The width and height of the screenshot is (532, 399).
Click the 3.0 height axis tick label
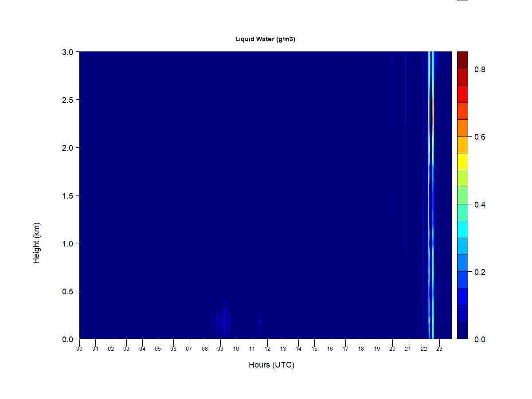67,52
